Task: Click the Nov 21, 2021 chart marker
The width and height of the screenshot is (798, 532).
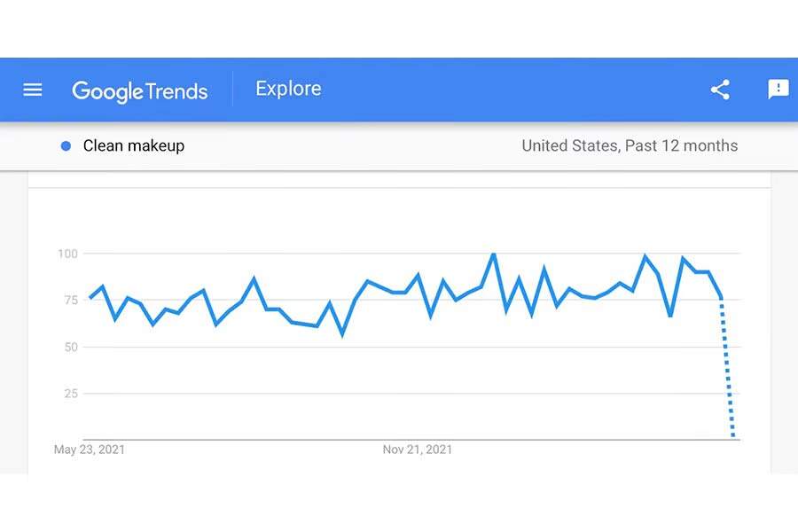Action: (x=417, y=450)
